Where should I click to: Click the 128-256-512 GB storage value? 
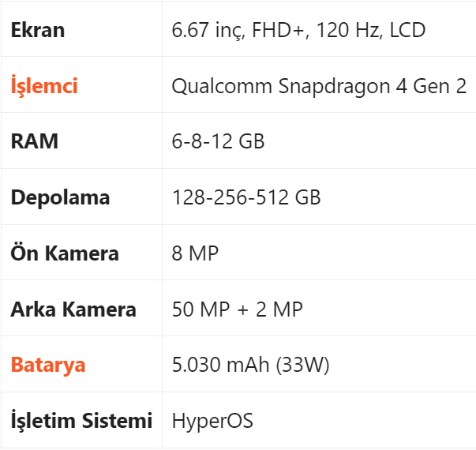tap(246, 197)
